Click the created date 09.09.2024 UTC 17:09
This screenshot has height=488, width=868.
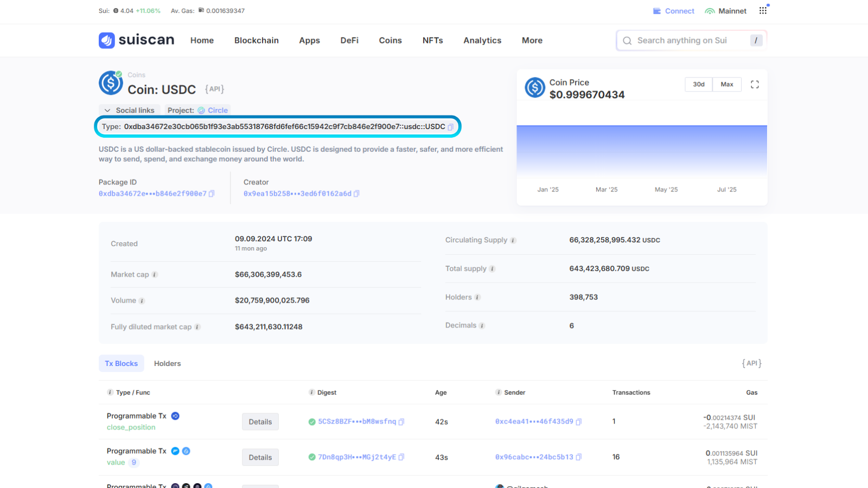pyautogui.click(x=273, y=239)
